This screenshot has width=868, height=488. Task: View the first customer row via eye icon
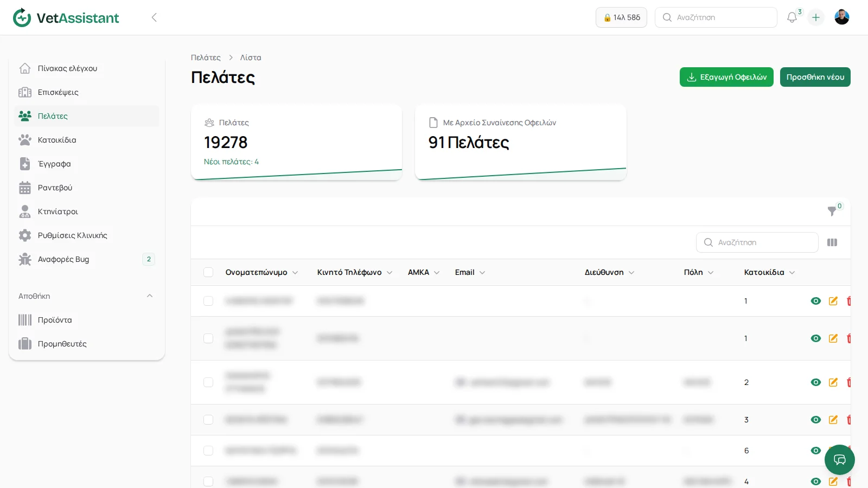coord(816,301)
